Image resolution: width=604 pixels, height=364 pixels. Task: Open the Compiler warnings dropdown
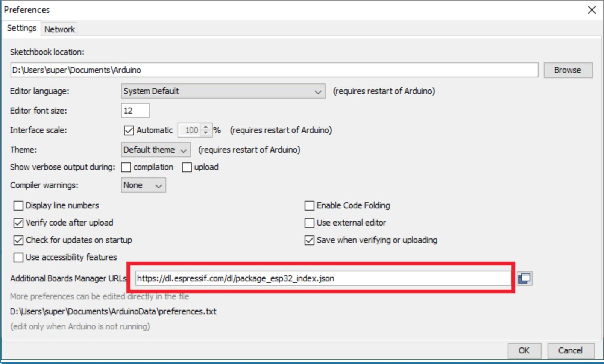(x=143, y=185)
